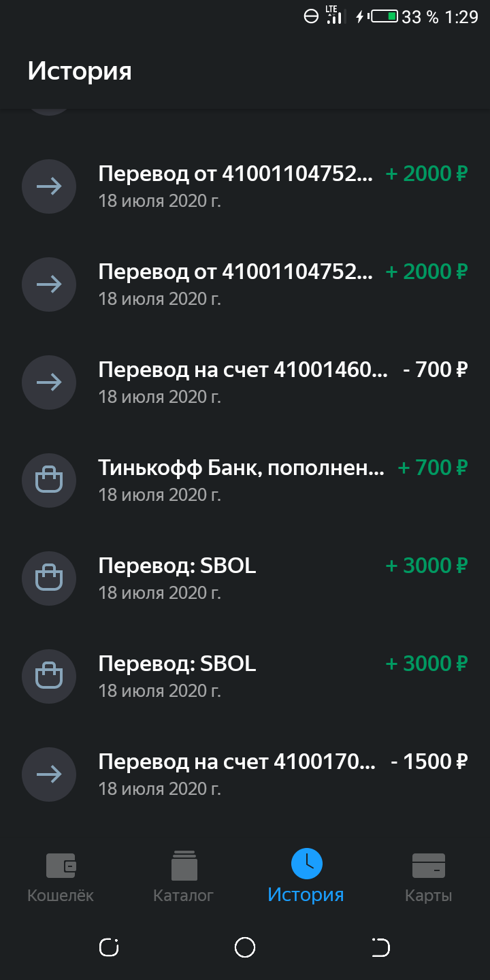Tap the Каталог catalog icon
The width and height of the screenshot is (490, 980).
184,866
